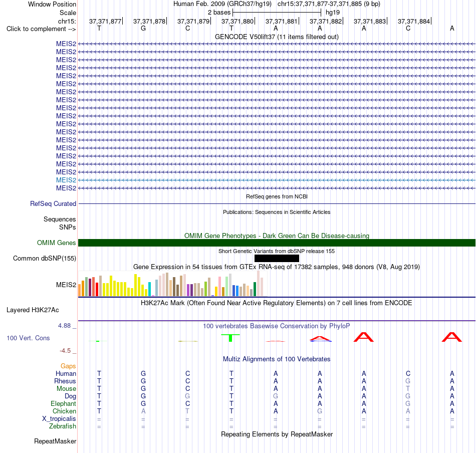Click coordinate label 37,371,881

(x=282, y=21)
